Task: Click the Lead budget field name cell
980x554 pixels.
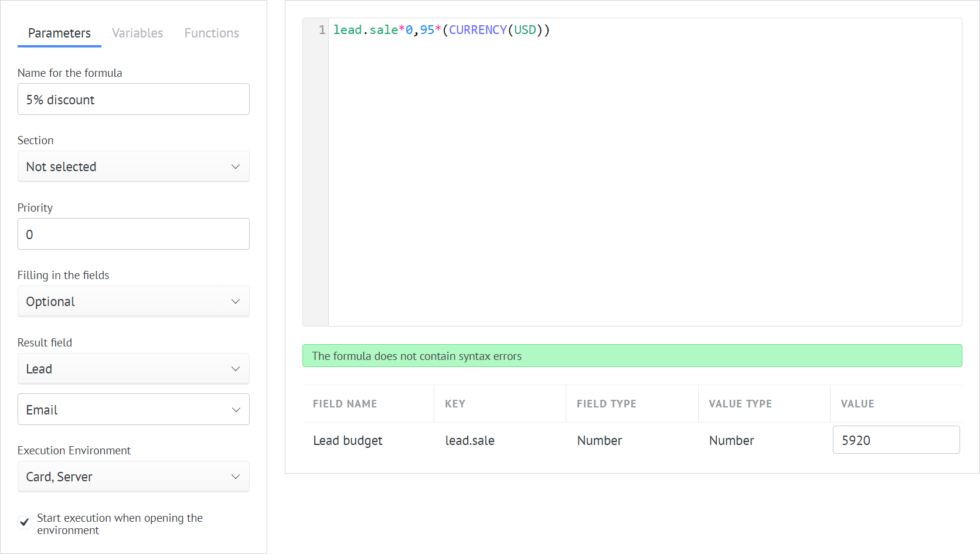Action: [x=348, y=440]
